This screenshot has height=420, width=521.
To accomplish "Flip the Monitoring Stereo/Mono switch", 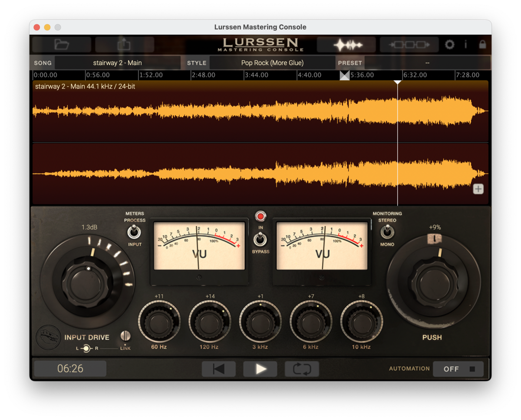I will pos(387,232).
